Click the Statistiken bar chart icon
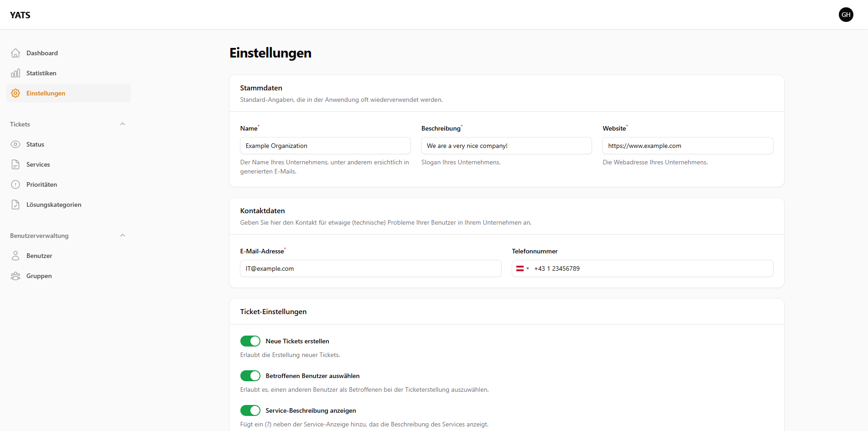 (x=16, y=73)
